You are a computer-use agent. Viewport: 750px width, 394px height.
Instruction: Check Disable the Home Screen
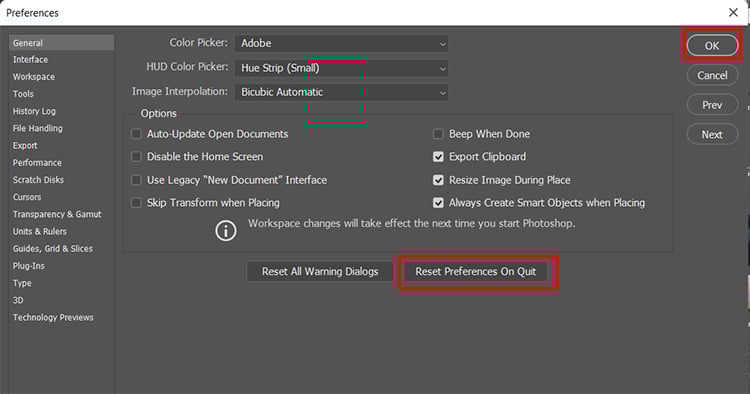[136, 157]
